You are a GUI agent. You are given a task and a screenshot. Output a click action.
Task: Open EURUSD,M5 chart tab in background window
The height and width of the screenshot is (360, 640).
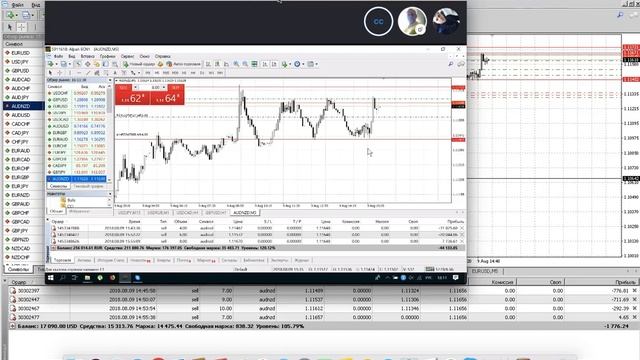(x=485, y=271)
